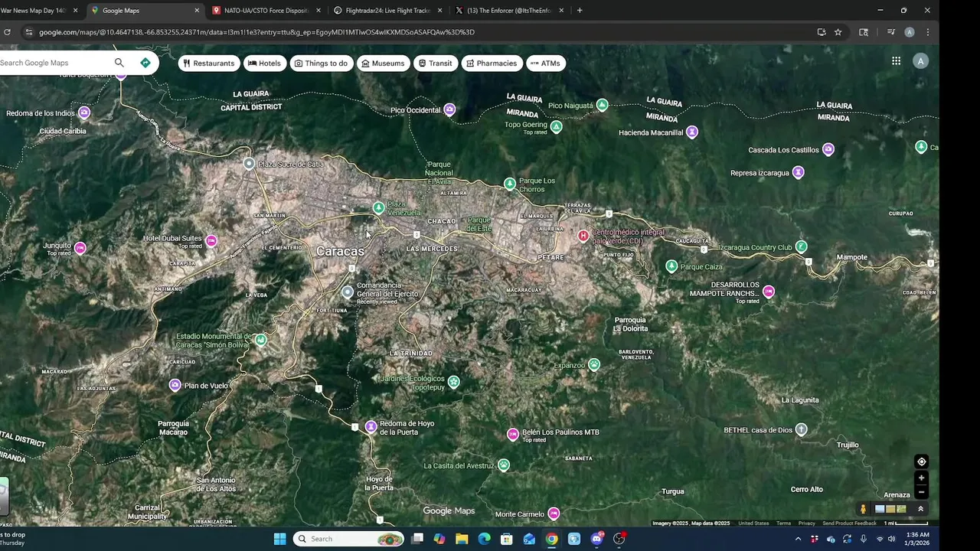
Task: Open a new browser tab
Action: tap(580, 11)
